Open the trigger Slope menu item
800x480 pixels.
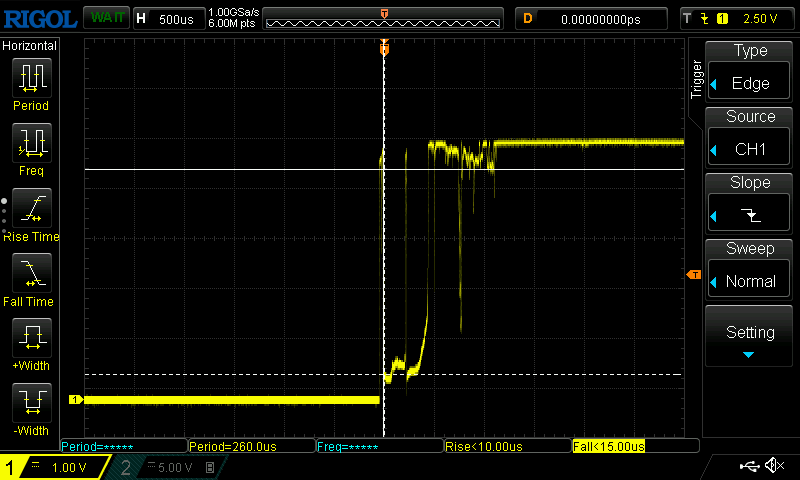pos(750,201)
